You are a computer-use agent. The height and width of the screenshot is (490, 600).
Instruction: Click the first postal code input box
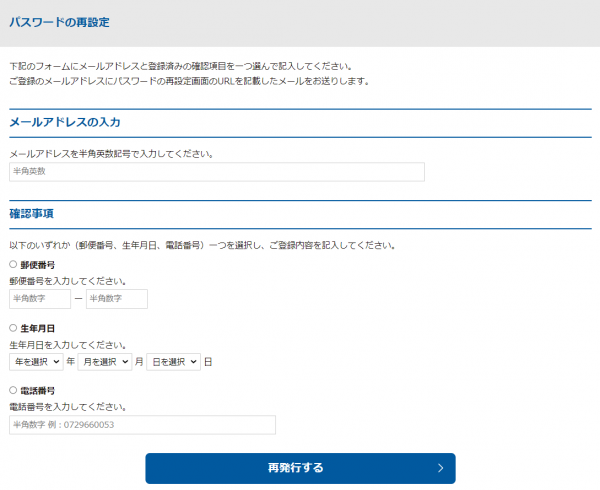tap(40, 298)
